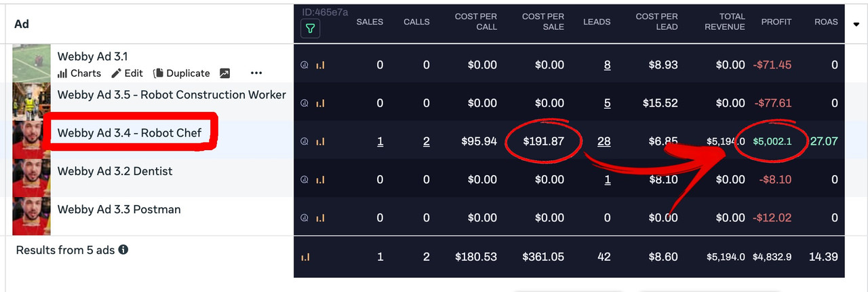Select the Webby Ad 3.5 Robot Construction Worker thumbnail

tap(32, 101)
